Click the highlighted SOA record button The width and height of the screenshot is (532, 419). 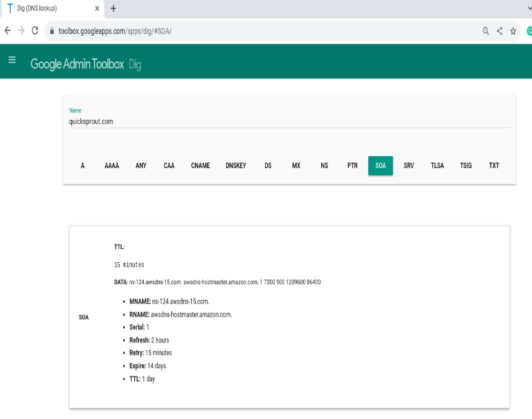(x=380, y=166)
